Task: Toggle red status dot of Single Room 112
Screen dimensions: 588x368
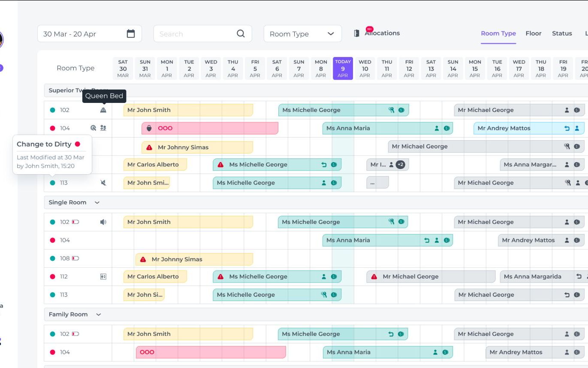Action: coord(53,277)
